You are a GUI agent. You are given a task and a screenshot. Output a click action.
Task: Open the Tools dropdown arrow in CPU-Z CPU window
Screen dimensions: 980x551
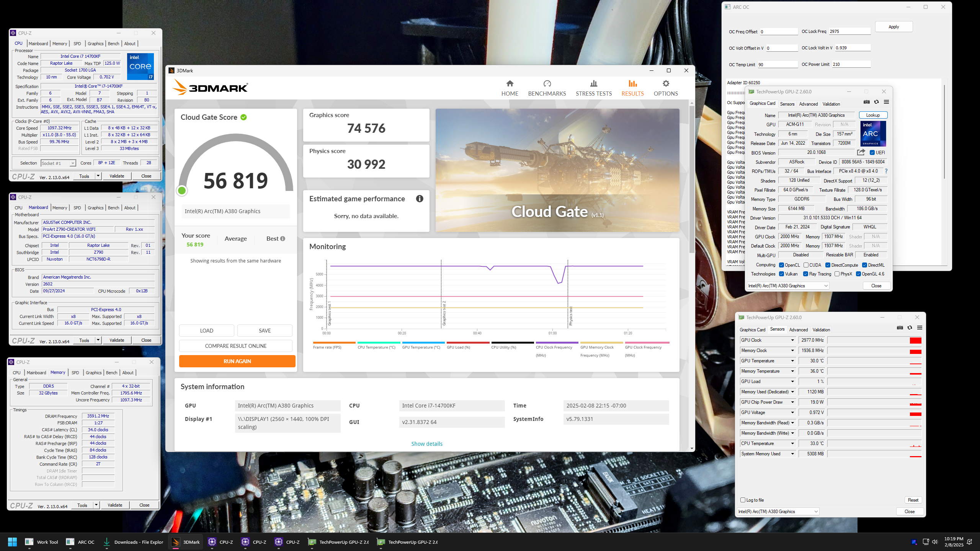click(x=98, y=176)
